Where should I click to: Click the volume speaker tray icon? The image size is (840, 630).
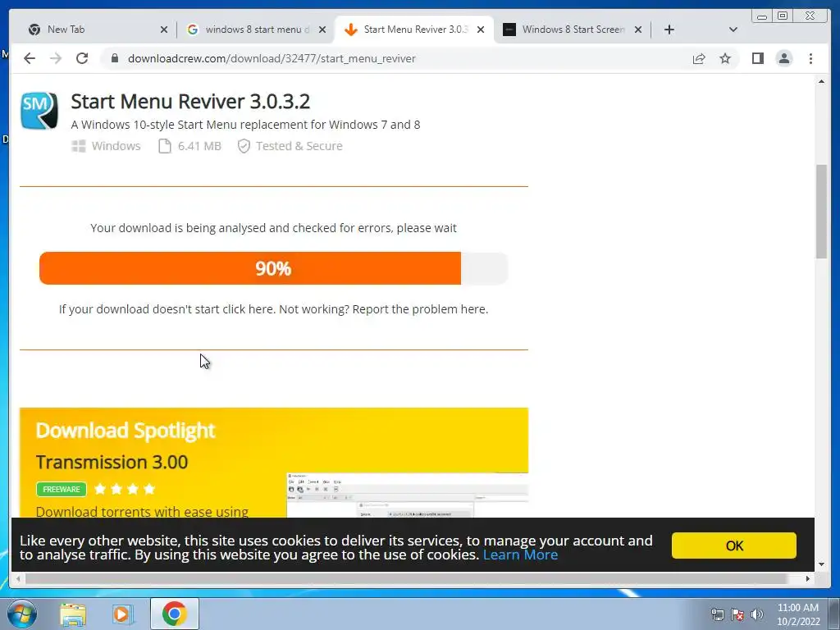757,614
